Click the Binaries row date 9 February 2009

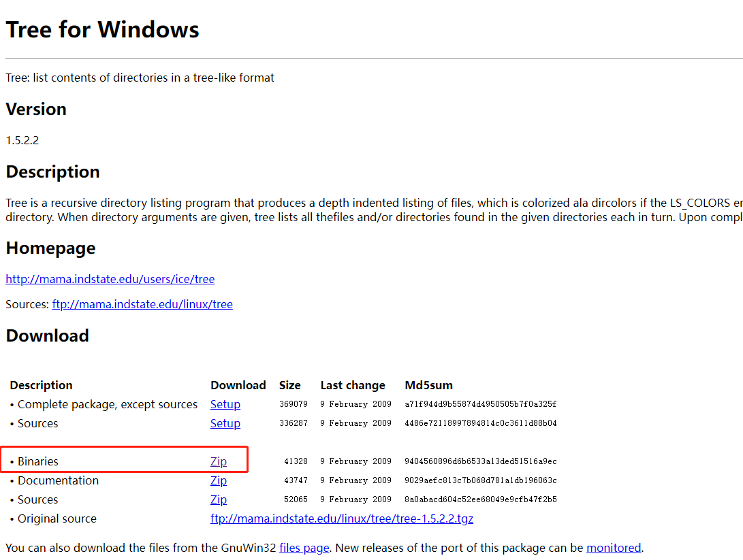[355, 461]
